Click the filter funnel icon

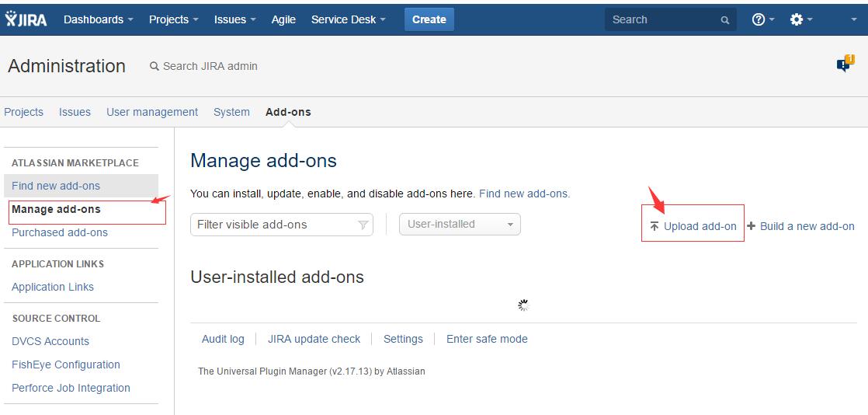(363, 225)
